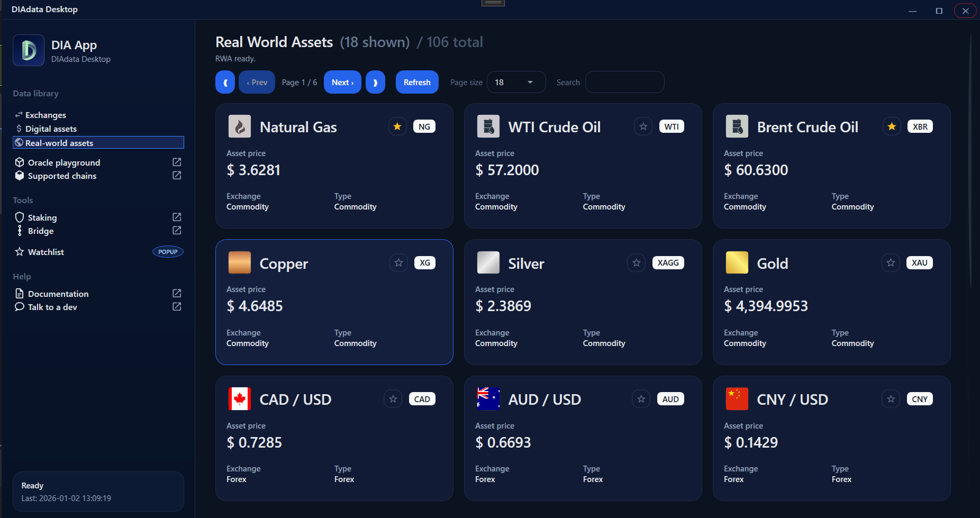Unfavorite Natural Gas via its star
Image resolution: width=980 pixels, height=518 pixels.
click(397, 126)
